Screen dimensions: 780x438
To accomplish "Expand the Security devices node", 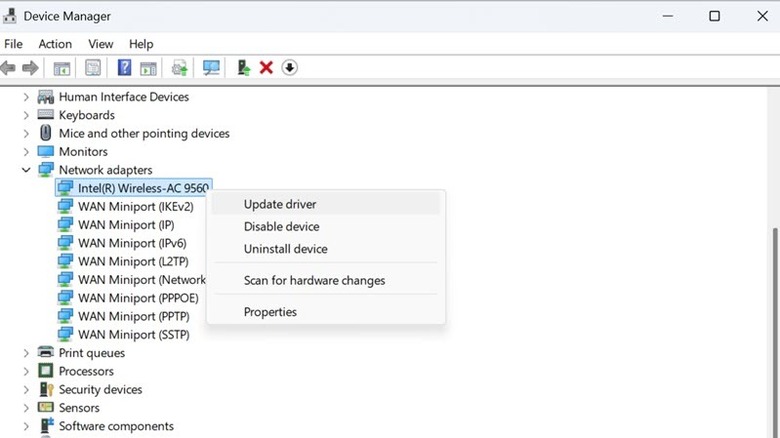I will (x=26, y=390).
